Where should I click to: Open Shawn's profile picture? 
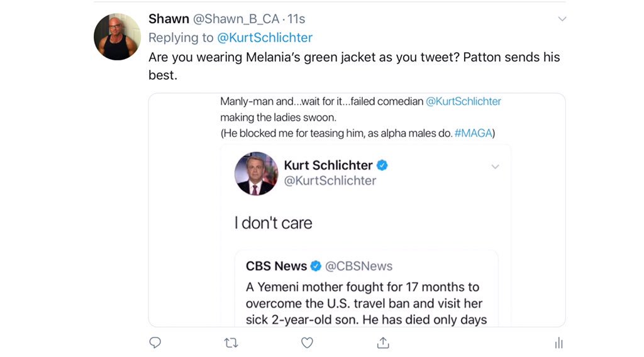[x=117, y=37]
